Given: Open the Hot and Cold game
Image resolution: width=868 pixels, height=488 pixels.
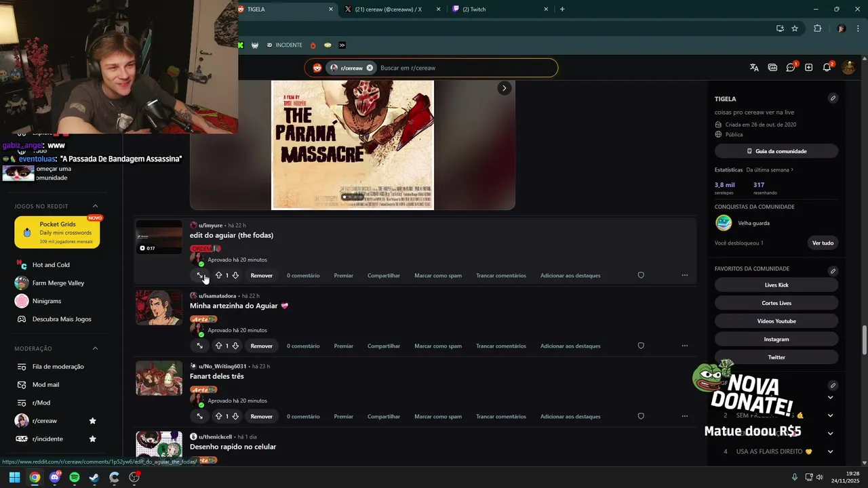Looking at the screenshot, I should (52, 265).
